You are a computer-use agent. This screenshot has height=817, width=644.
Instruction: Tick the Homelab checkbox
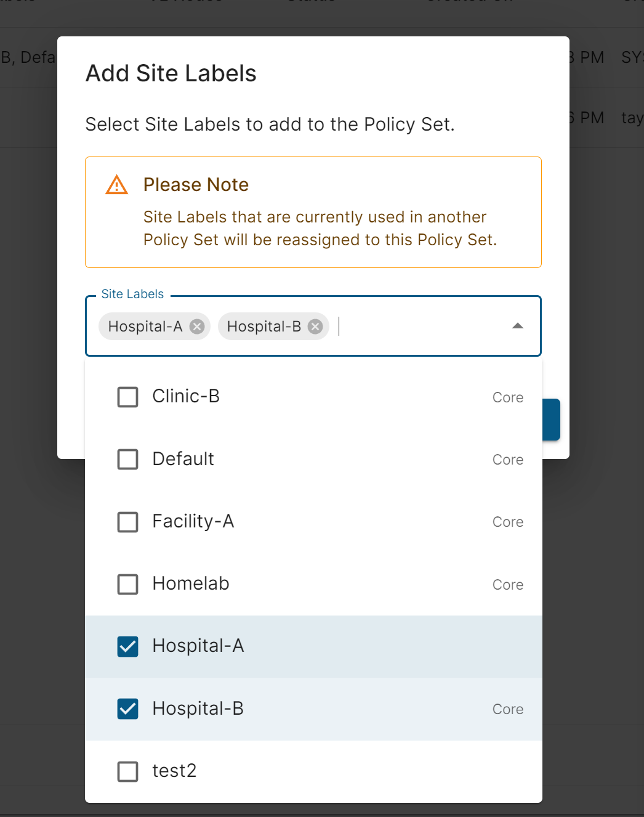128,584
